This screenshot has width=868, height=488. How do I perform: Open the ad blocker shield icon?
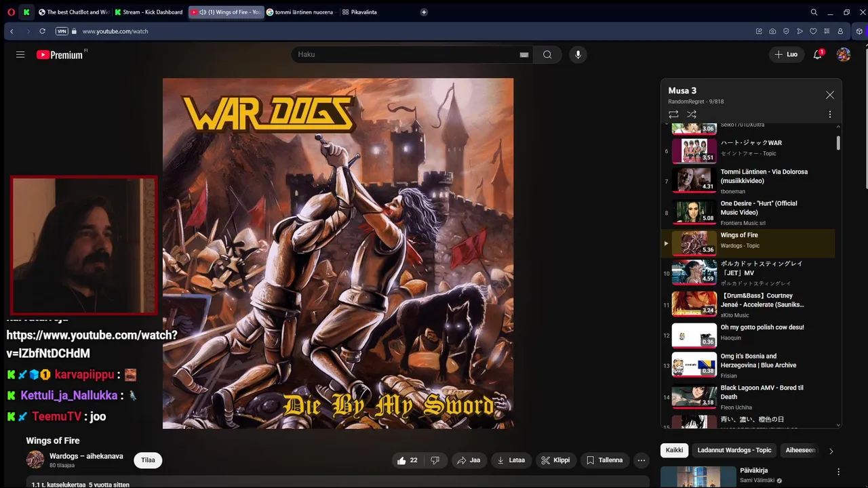click(786, 31)
